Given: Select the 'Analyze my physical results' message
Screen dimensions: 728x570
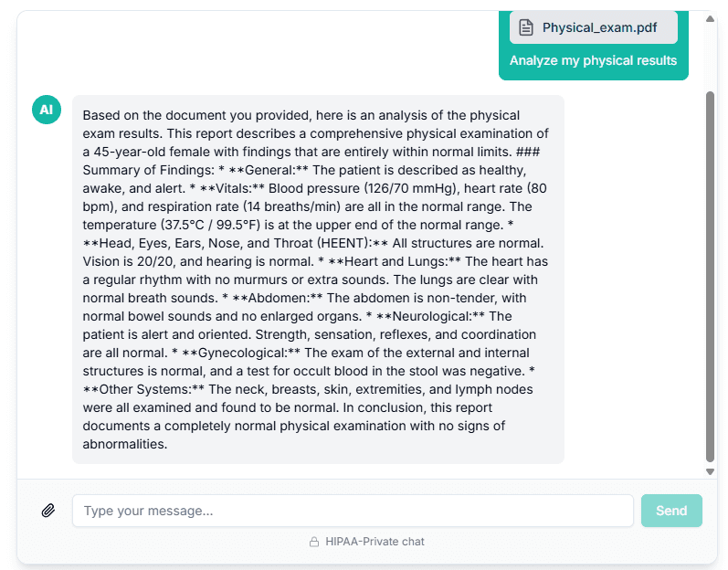Looking at the screenshot, I should pos(593,60).
